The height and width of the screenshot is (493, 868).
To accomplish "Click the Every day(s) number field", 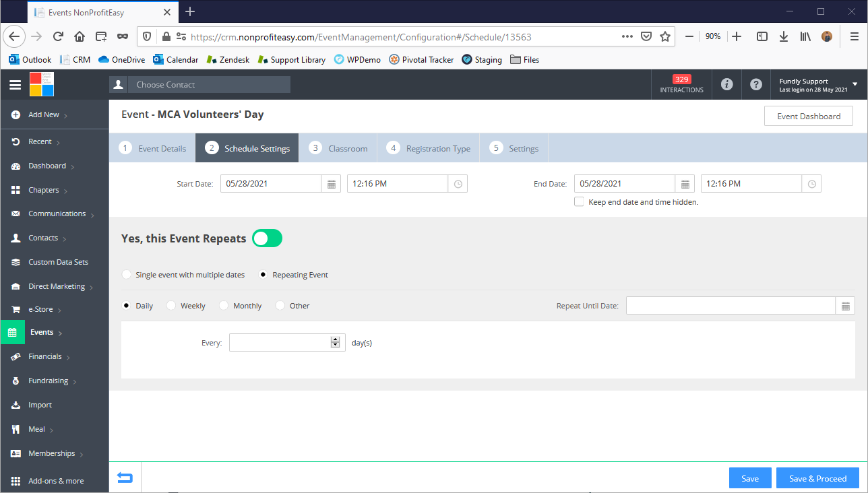I will pos(280,343).
